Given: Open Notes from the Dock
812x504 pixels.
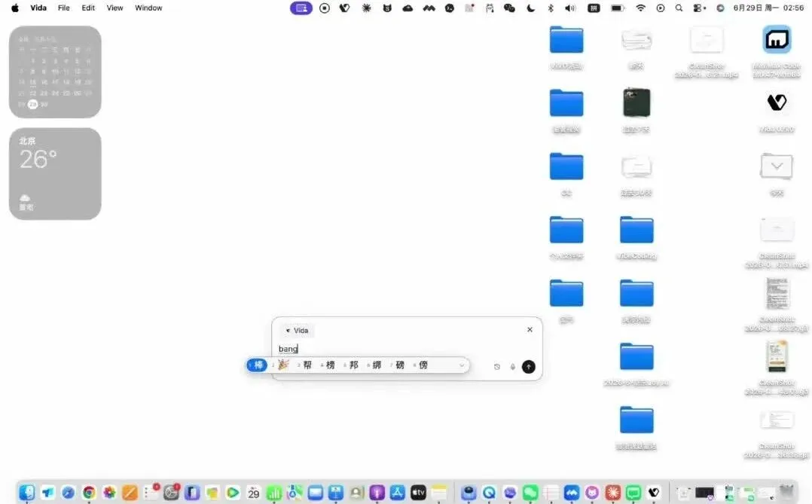Looking at the screenshot, I should point(439,492).
